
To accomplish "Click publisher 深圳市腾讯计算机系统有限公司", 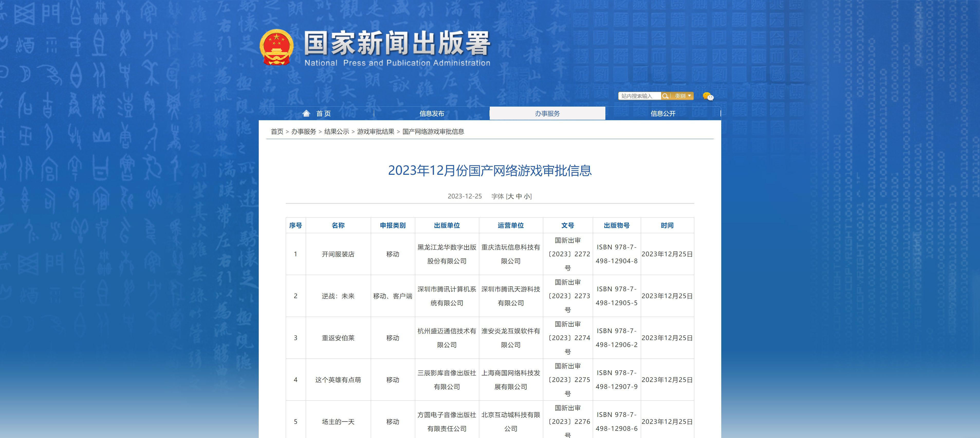I will click(x=447, y=296).
